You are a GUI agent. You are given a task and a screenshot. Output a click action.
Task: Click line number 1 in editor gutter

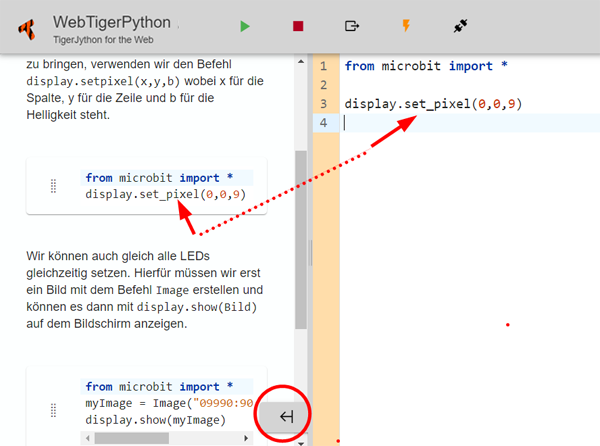(x=324, y=66)
